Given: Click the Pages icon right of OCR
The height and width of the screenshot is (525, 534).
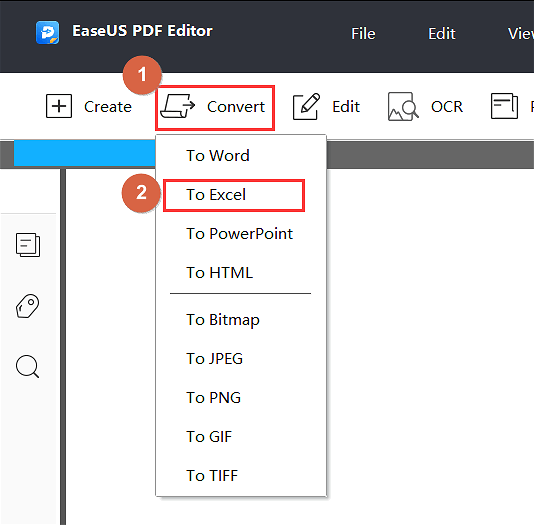Looking at the screenshot, I should pos(504,106).
